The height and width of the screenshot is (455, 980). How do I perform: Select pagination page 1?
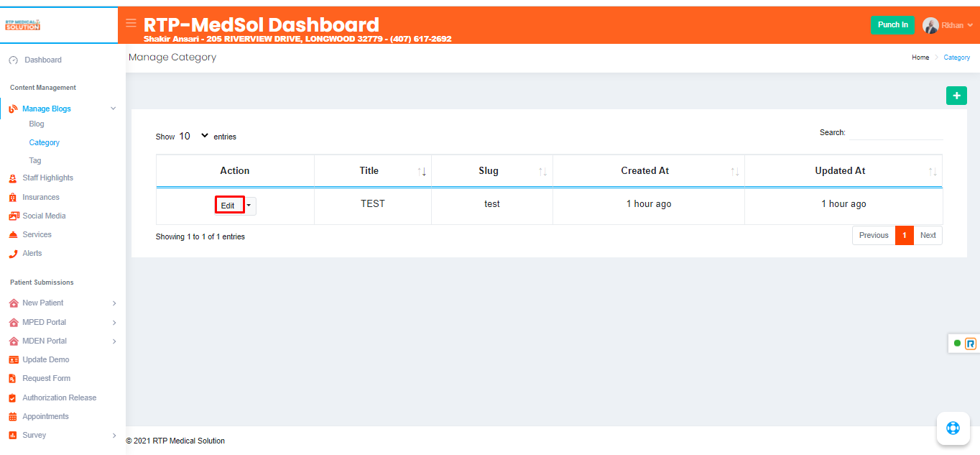(x=905, y=236)
